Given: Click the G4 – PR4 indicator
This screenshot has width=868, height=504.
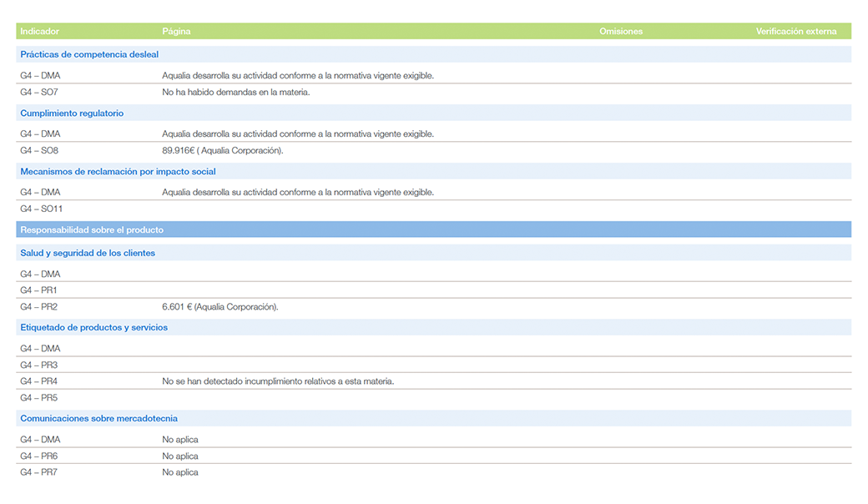Looking at the screenshot, I should coord(39,381).
